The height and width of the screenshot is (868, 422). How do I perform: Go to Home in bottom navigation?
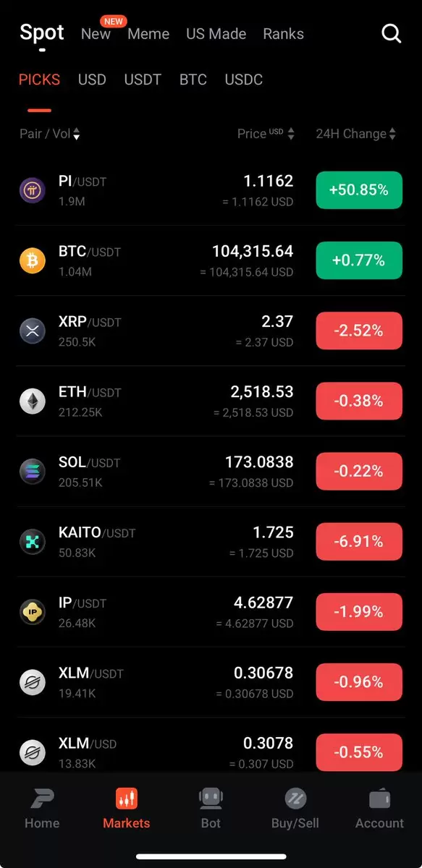pyautogui.click(x=42, y=809)
